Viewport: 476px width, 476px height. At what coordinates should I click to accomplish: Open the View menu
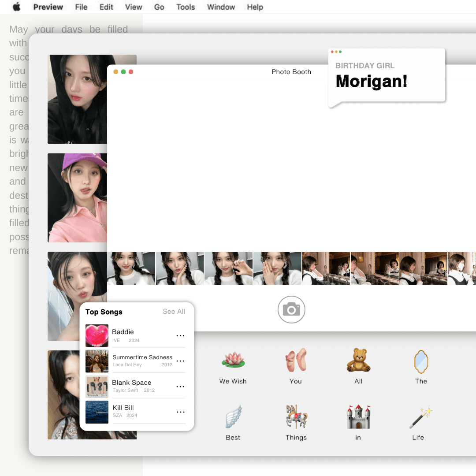tap(134, 7)
